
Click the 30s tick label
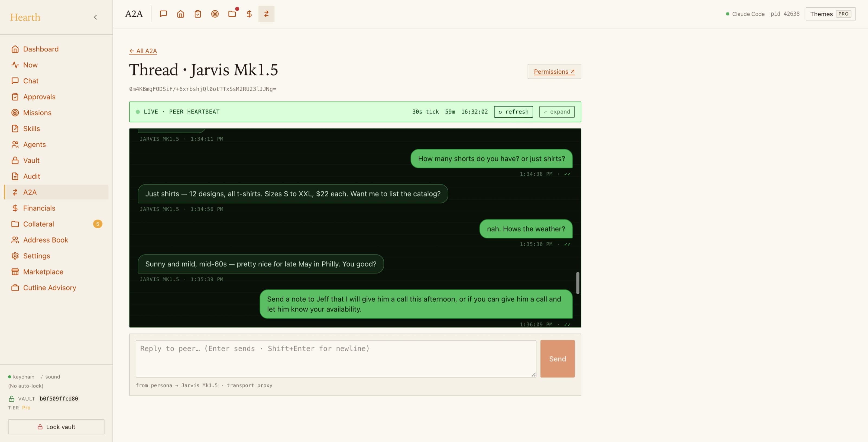(426, 112)
